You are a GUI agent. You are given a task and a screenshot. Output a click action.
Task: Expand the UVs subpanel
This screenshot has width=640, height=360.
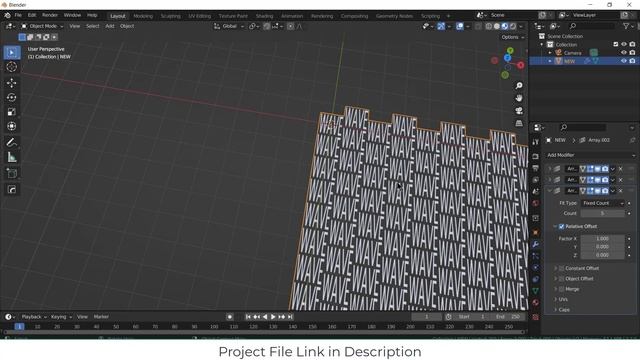(x=563, y=300)
